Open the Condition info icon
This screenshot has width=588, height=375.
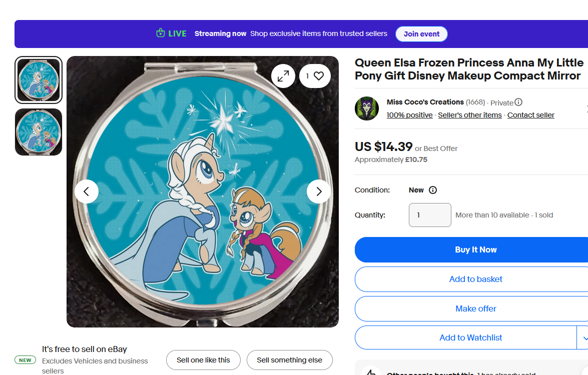[433, 190]
